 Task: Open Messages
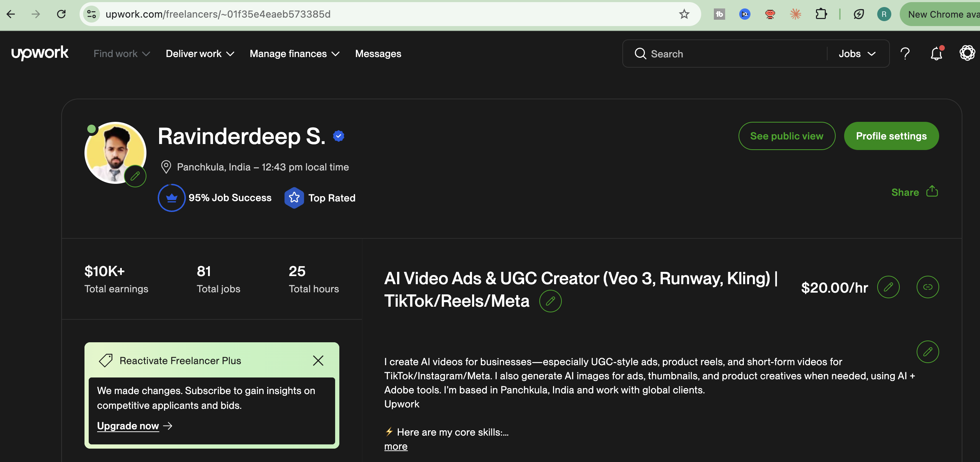(378, 54)
